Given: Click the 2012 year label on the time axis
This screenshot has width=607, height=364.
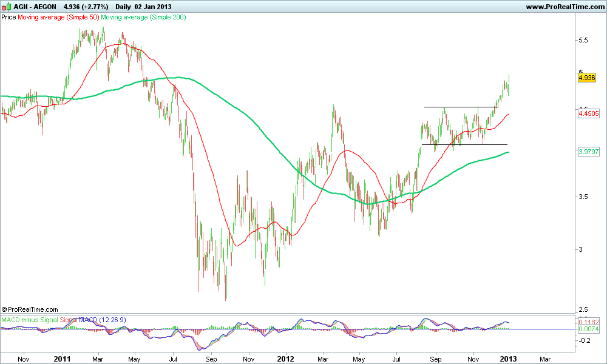Looking at the screenshot, I should (286, 359).
